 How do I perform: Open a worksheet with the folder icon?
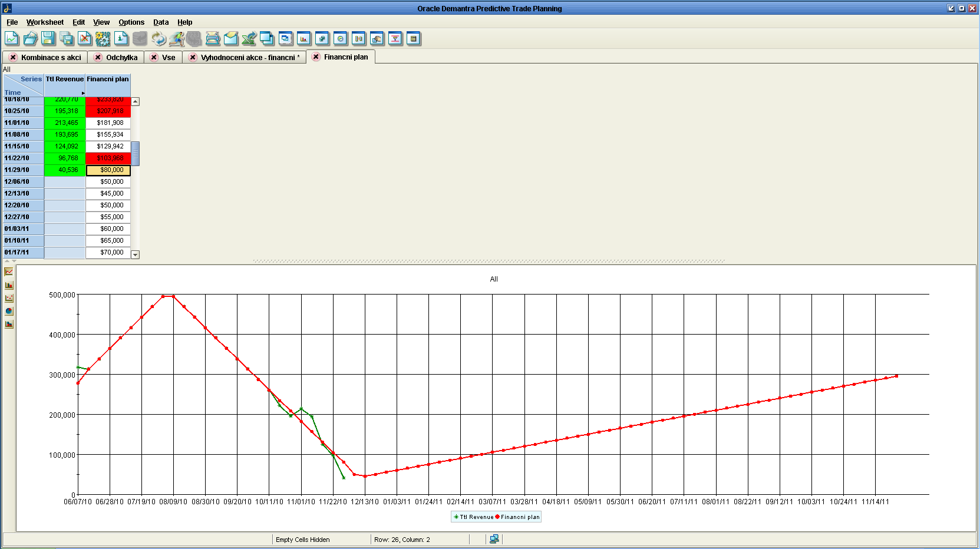point(30,39)
